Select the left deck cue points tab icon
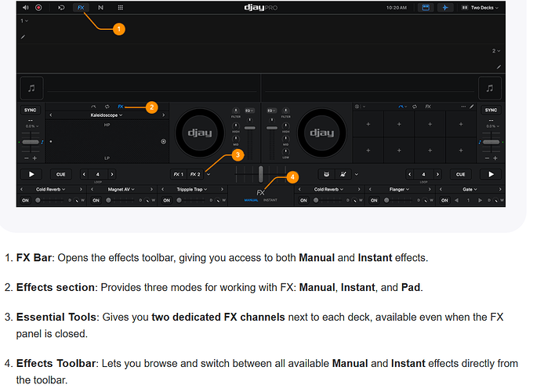 pos(93,107)
